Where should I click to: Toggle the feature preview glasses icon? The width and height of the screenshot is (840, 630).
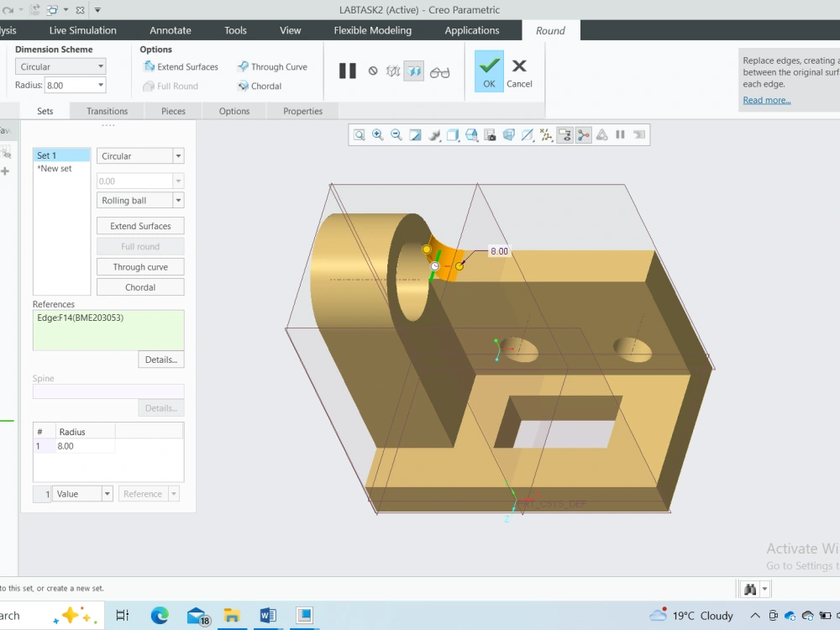(x=440, y=71)
